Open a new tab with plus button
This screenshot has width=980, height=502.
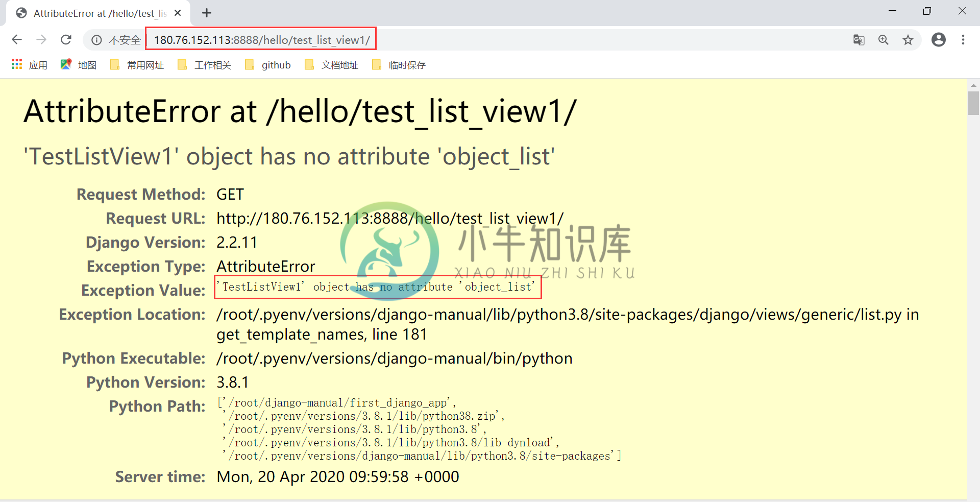(x=207, y=13)
